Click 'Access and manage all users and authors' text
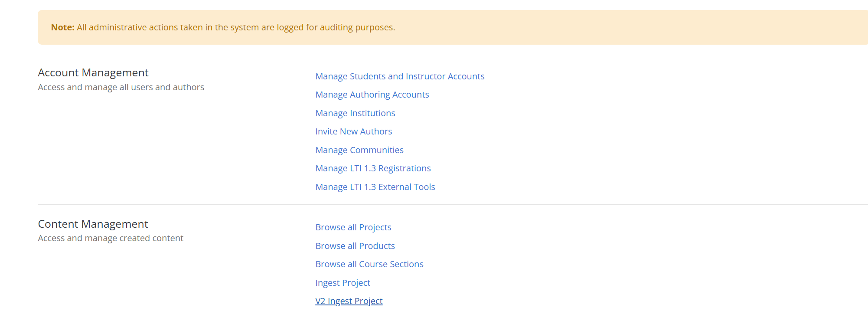This screenshot has width=868, height=311. (121, 87)
